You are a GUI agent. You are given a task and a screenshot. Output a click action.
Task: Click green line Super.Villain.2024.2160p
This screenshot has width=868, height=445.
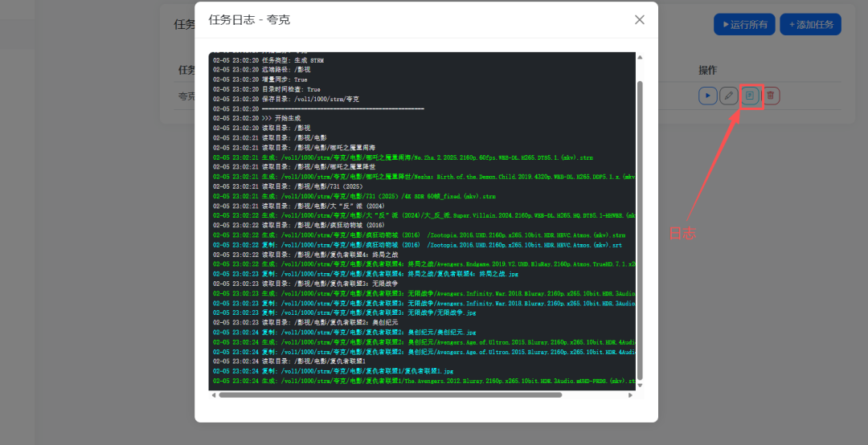pos(424,215)
